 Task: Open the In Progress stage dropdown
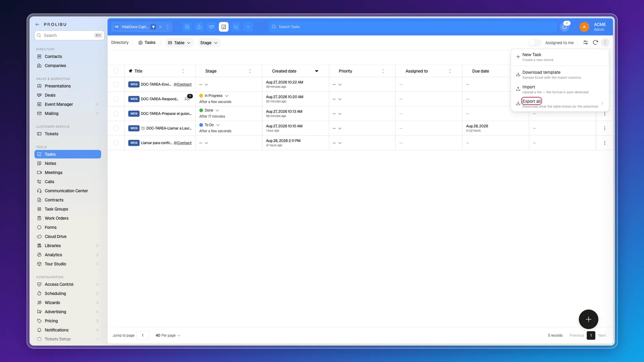point(214,96)
